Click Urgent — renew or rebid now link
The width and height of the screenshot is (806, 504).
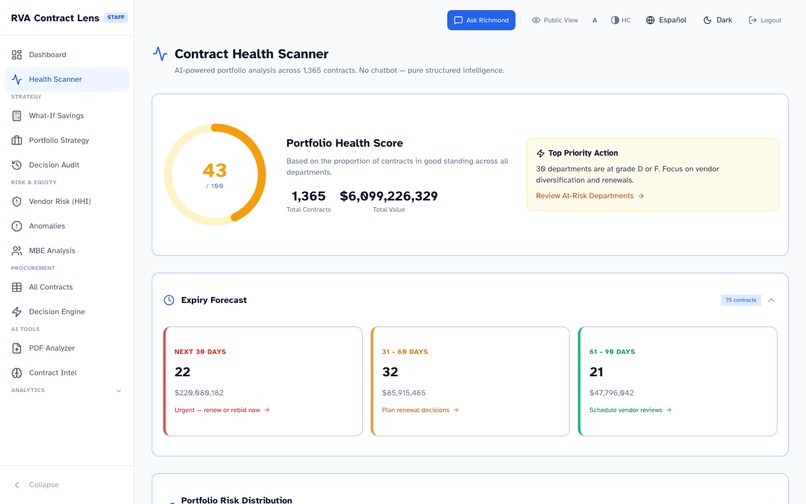click(222, 410)
